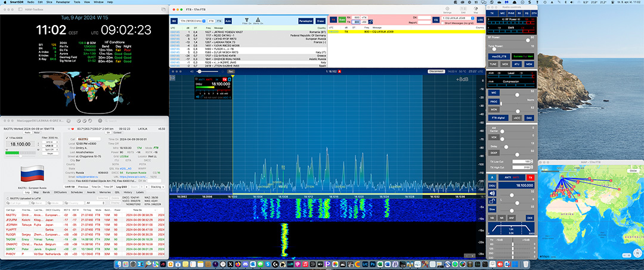Switch to DXClusters tab in MacLoggerDX
This screenshot has width=644, height=270.
[x=60, y=192]
